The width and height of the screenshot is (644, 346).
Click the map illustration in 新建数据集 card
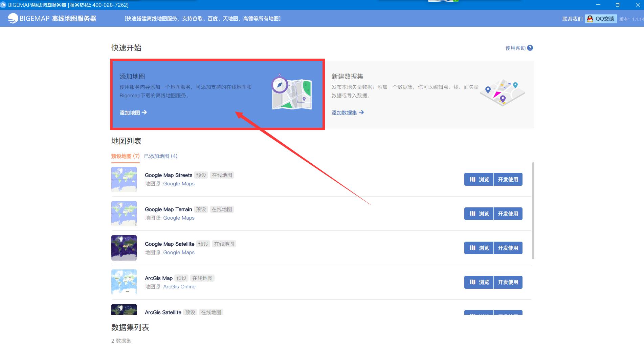502,91
